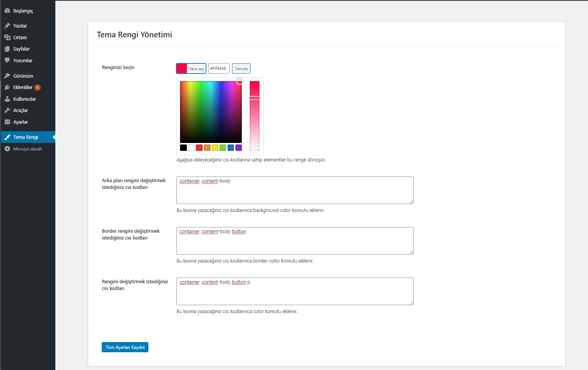This screenshot has width=588, height=370.
Task: Select the Yorumlar comment bubble icon
Action: (7, 60)
